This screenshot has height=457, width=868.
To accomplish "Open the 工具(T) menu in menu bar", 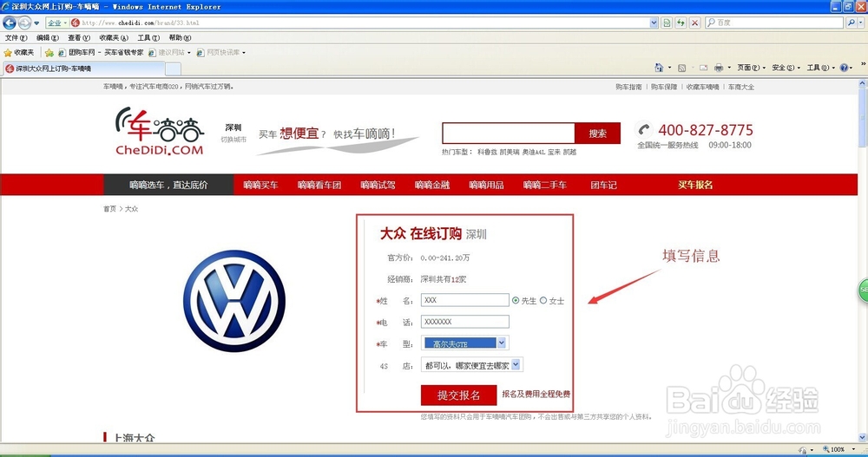I will point(148,37).
